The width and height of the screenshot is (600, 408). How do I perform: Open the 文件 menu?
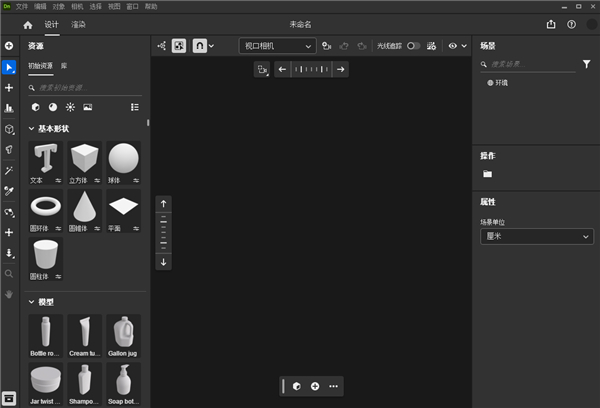[22, 6]
